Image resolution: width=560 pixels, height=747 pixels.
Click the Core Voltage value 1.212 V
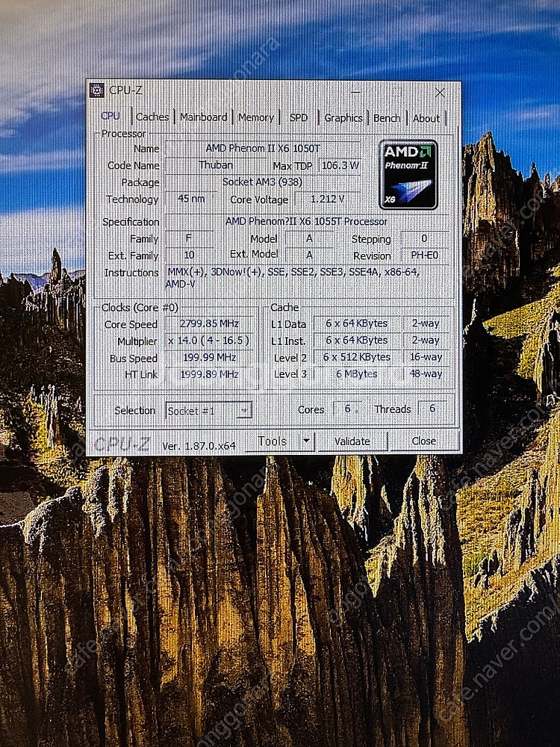328,199
